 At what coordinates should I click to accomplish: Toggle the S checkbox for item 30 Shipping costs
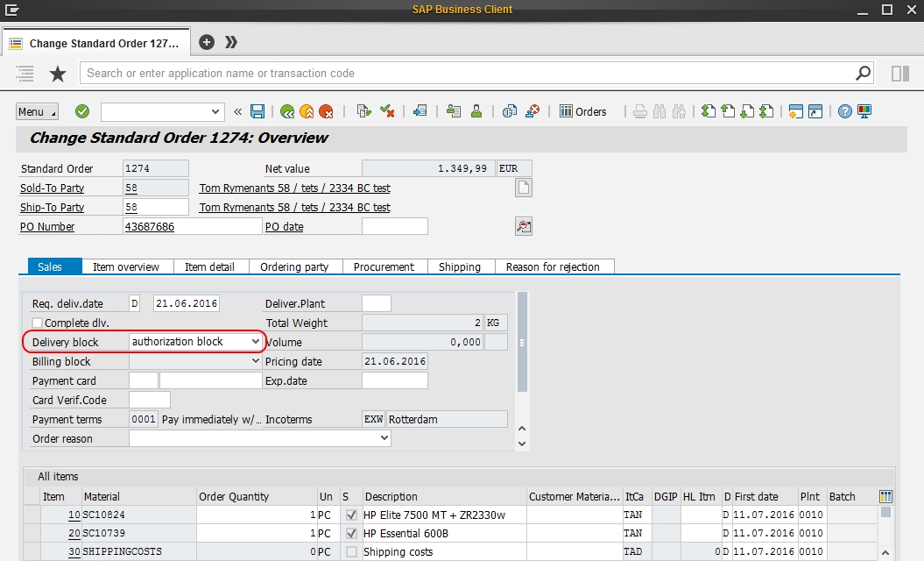click(352, 551)
